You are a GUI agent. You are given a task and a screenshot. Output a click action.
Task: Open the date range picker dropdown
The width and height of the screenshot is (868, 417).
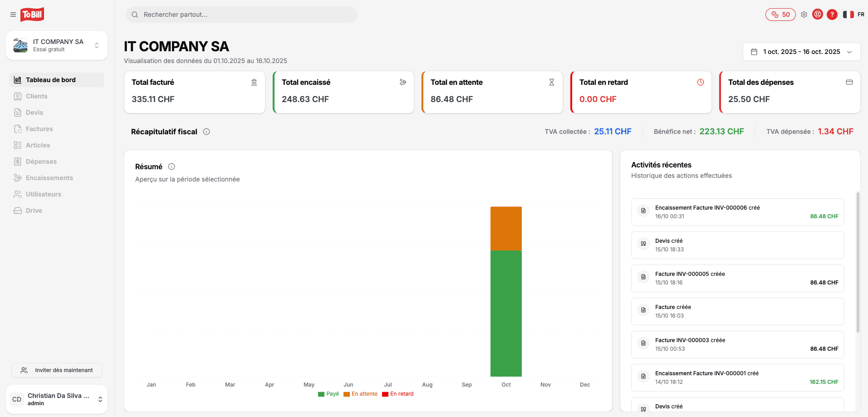801,52
